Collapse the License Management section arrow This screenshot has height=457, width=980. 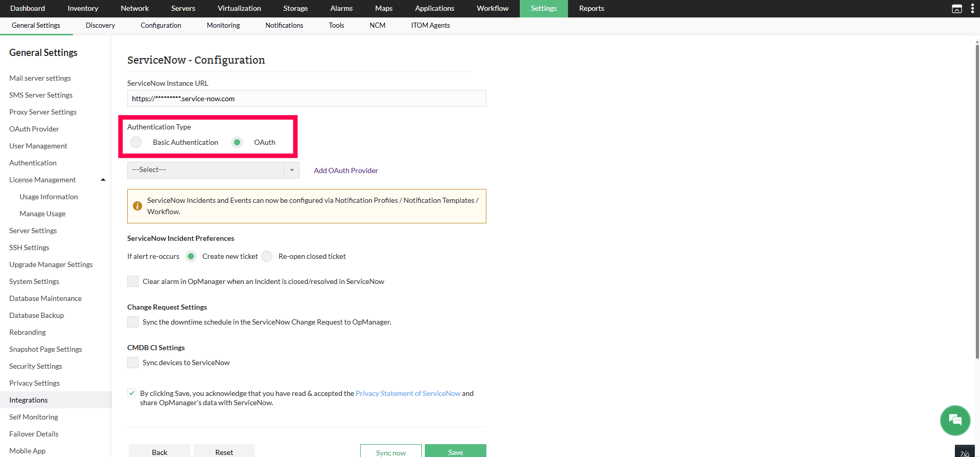tap(103, 180)
